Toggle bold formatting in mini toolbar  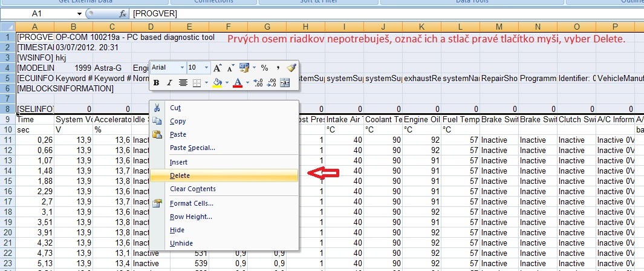coord(157,82)
